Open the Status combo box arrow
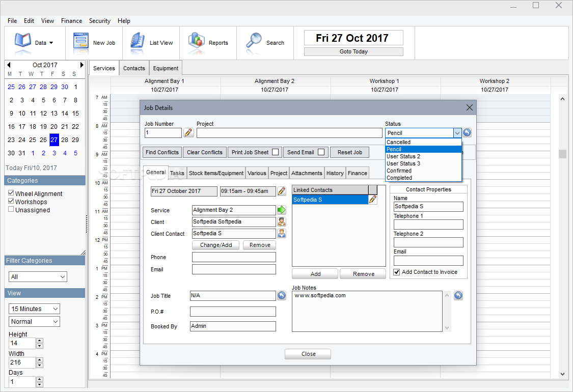This screenshot has height=392, width=573. point(457,133)
